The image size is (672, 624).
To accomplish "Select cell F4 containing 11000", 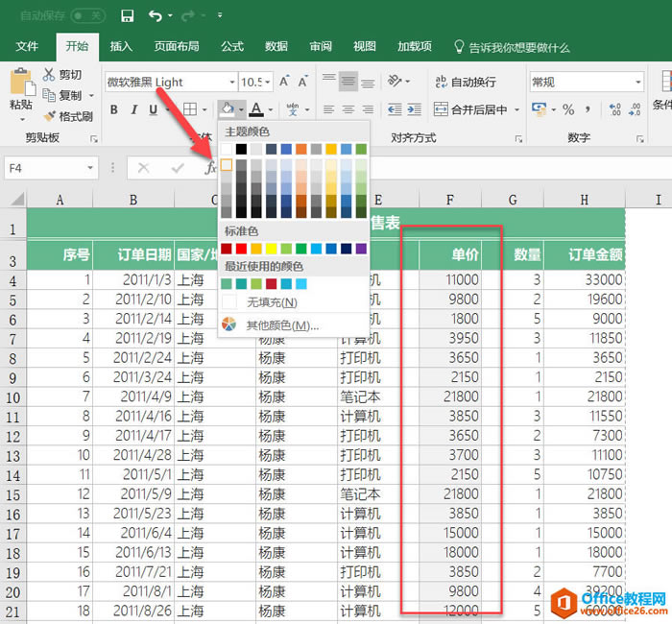I will pyautogui.click(x=450, y=279).
